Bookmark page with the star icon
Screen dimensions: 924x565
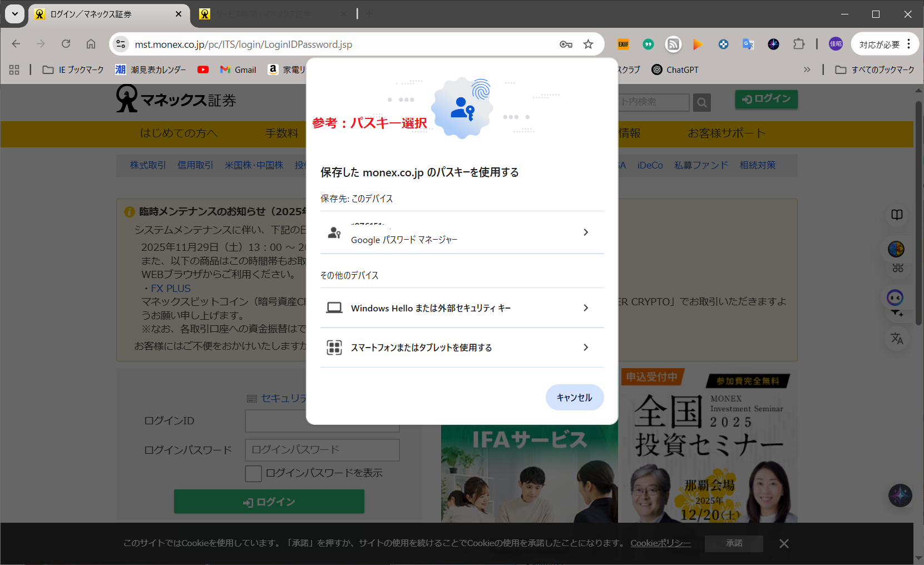588,44
